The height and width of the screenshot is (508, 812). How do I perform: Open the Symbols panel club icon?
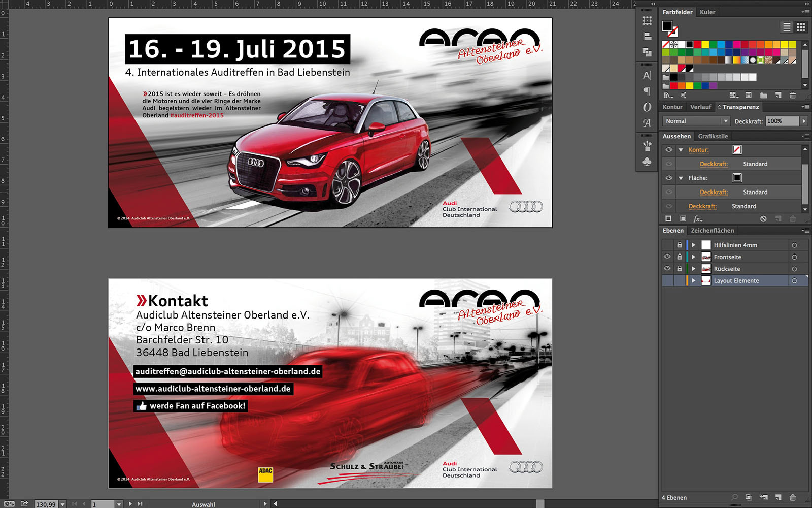pos(647,162)
